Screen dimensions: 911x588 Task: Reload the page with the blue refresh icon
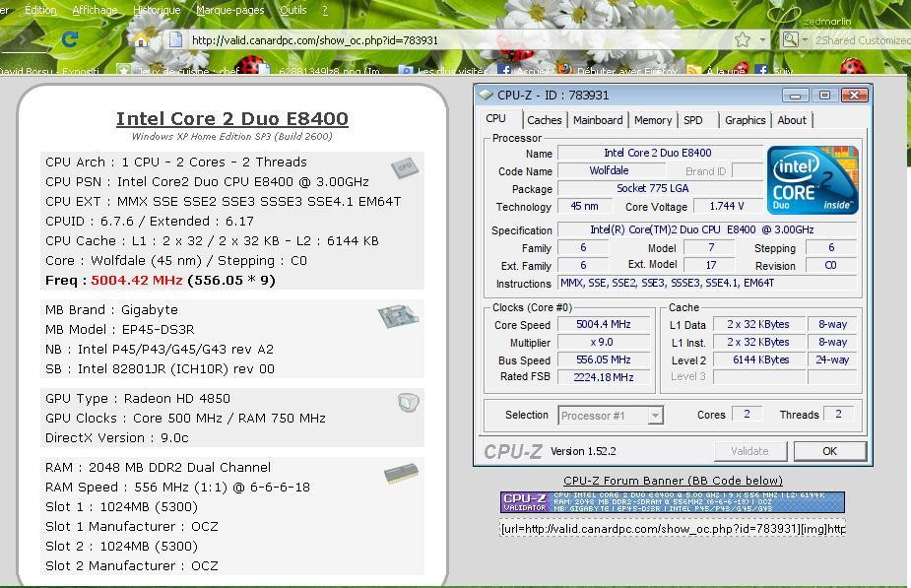[x=70, y=39]
